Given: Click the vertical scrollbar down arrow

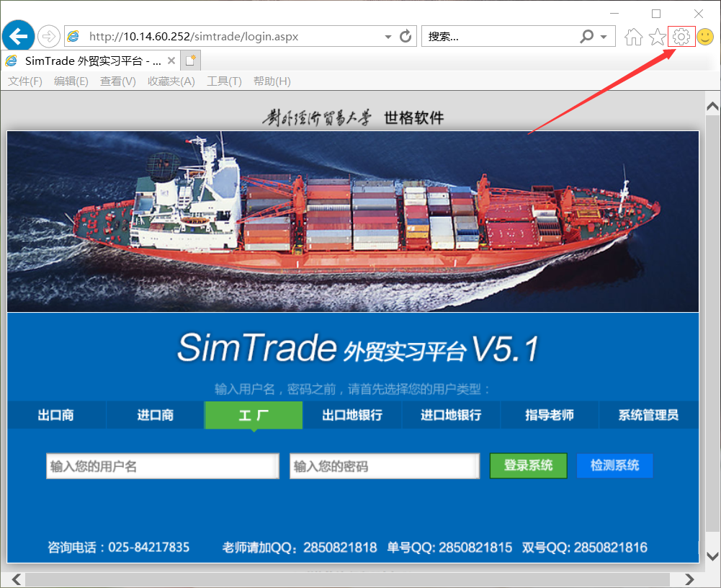Looking at the screenshot, I should [x=712, y=556].
